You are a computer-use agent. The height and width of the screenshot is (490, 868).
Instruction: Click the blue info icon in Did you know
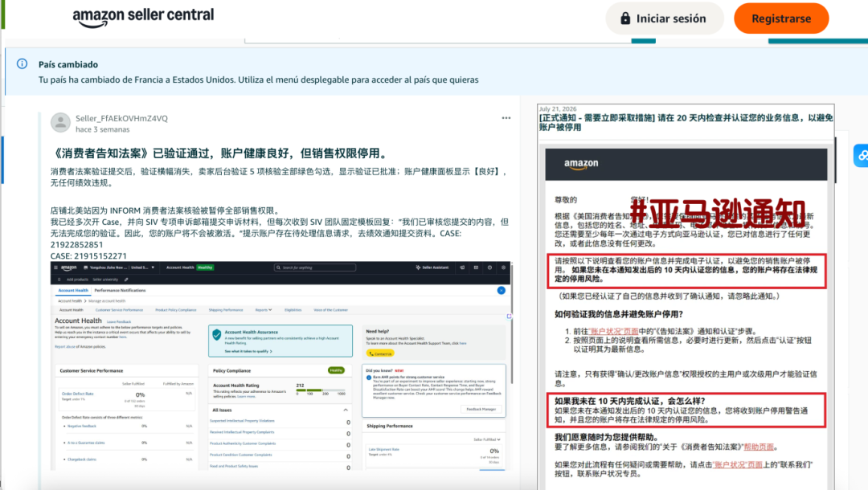tap(369, 378)
